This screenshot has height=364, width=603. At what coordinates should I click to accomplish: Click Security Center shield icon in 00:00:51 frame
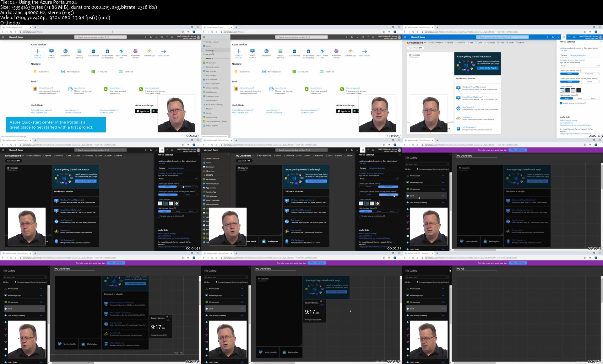click(x=307, y=89)
